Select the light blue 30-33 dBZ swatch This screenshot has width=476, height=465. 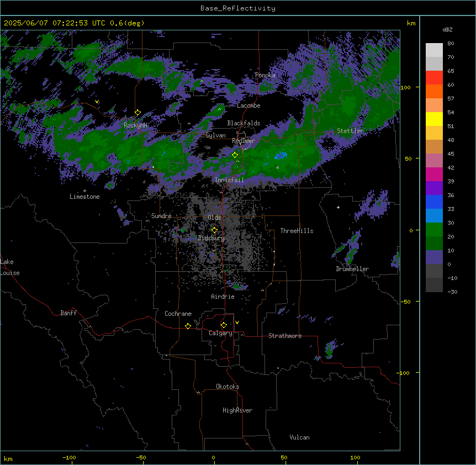(x=434, y=216)
